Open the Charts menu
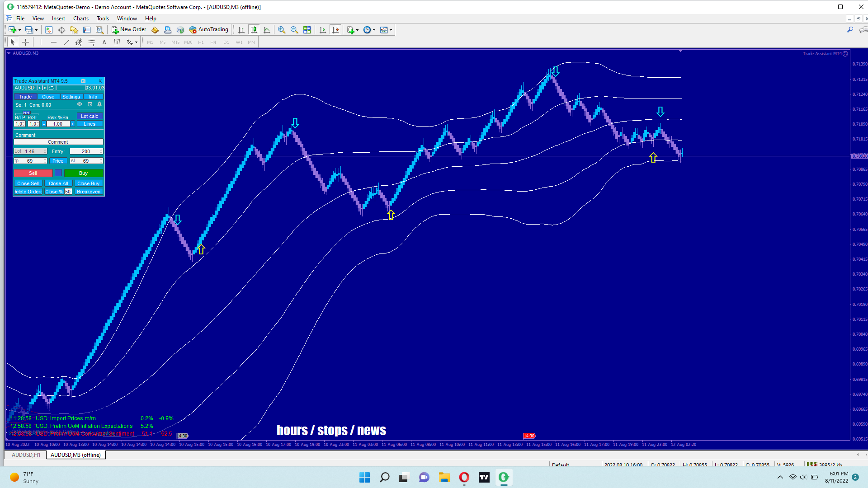Screen dimensions: 868x488 [80, 19]
